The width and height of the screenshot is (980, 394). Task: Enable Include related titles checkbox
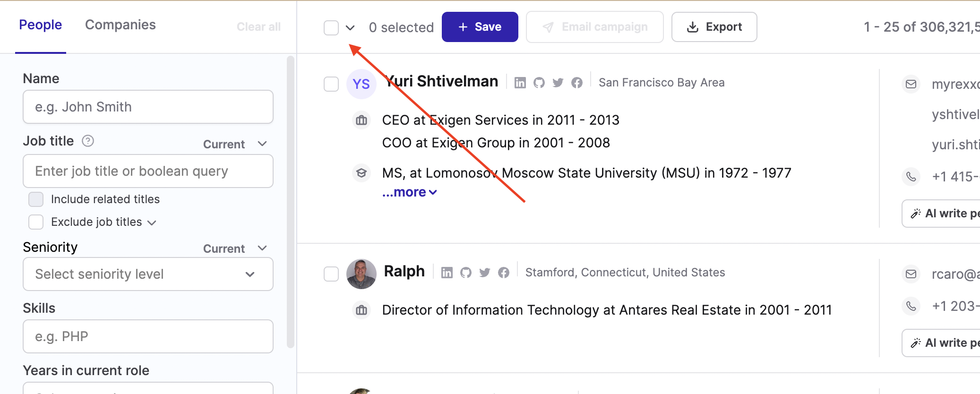coord(36,199)
